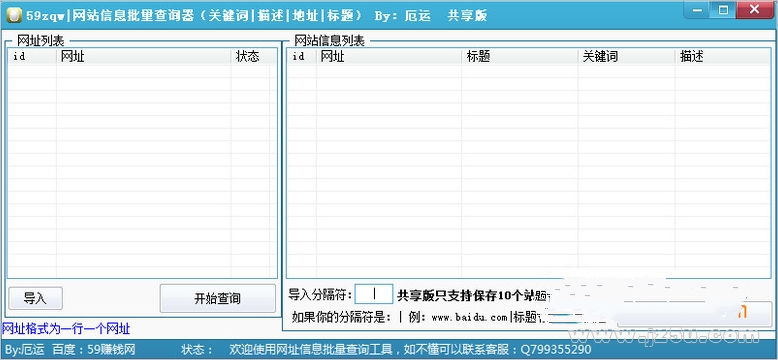Sort 网站信息列表 by its id column
Viewport: 778px width, 360px height.
pos(302,57)
